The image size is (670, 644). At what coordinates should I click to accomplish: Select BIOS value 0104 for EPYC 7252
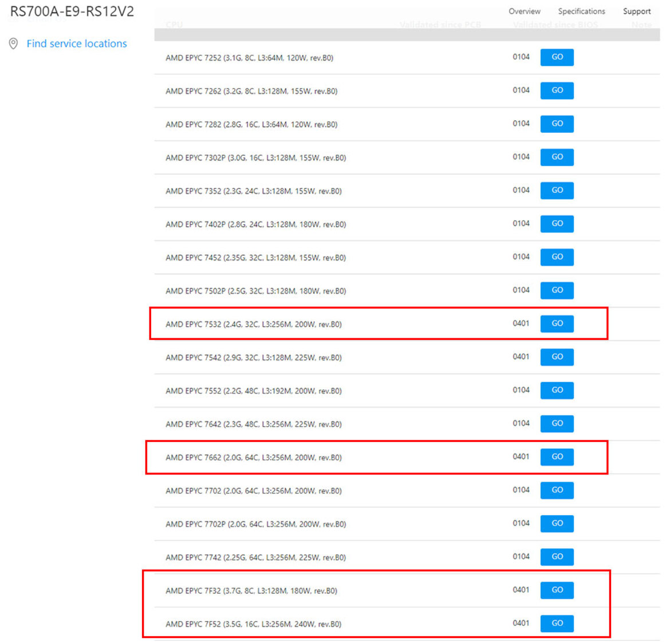[521, 57]
